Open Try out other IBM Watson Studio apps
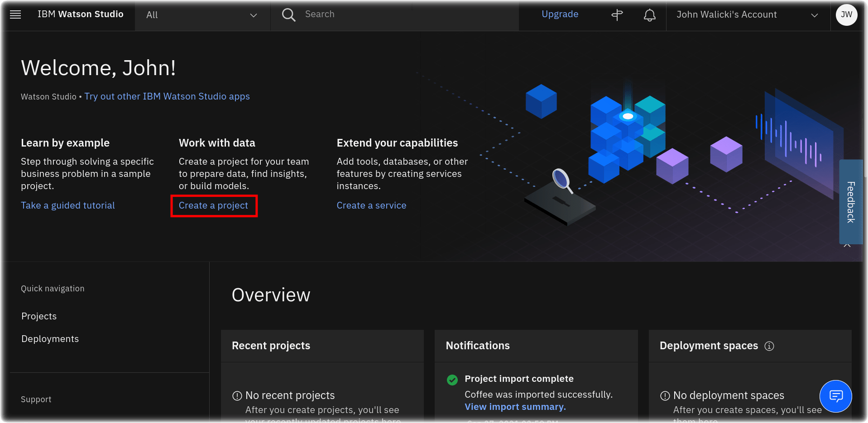The height and width of the screenshot is (423, 868). [x=167, y=96]
